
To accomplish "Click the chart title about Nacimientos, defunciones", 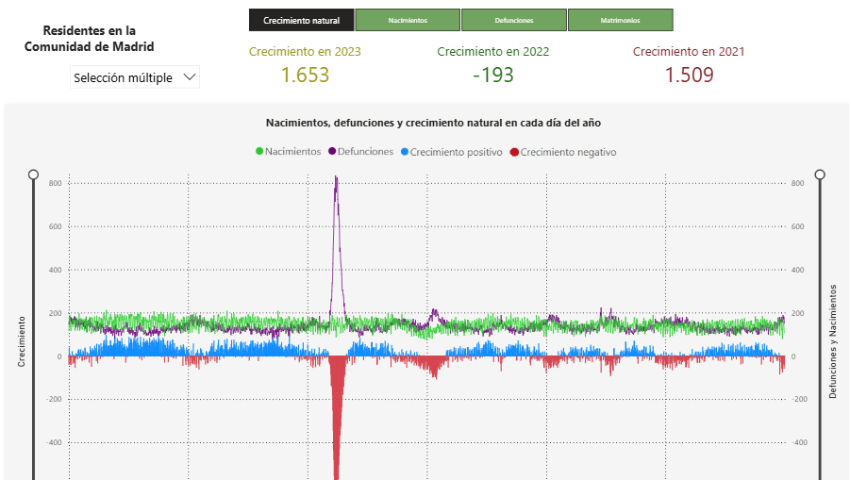I will [x=433, y=122].
